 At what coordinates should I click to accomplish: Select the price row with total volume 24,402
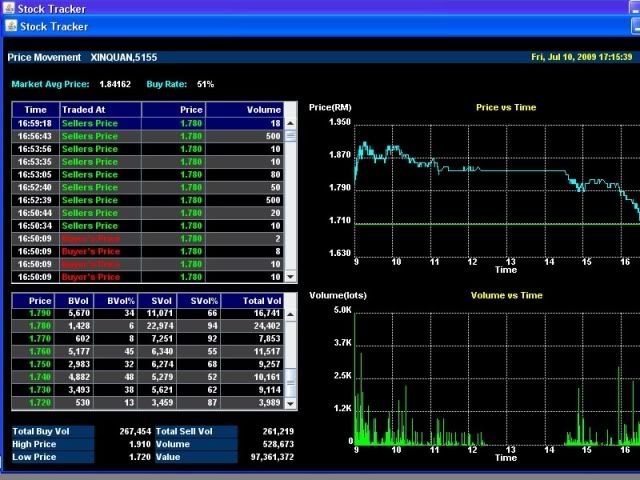point(150,326)
